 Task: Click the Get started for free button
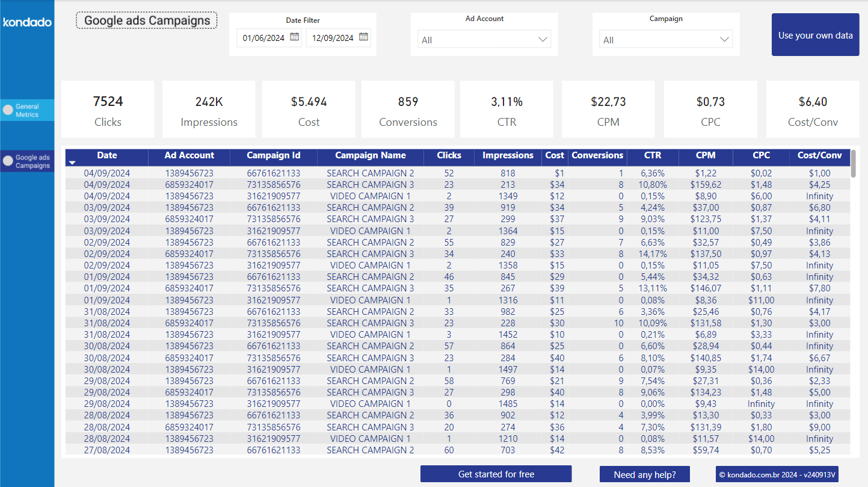[496, 474]
